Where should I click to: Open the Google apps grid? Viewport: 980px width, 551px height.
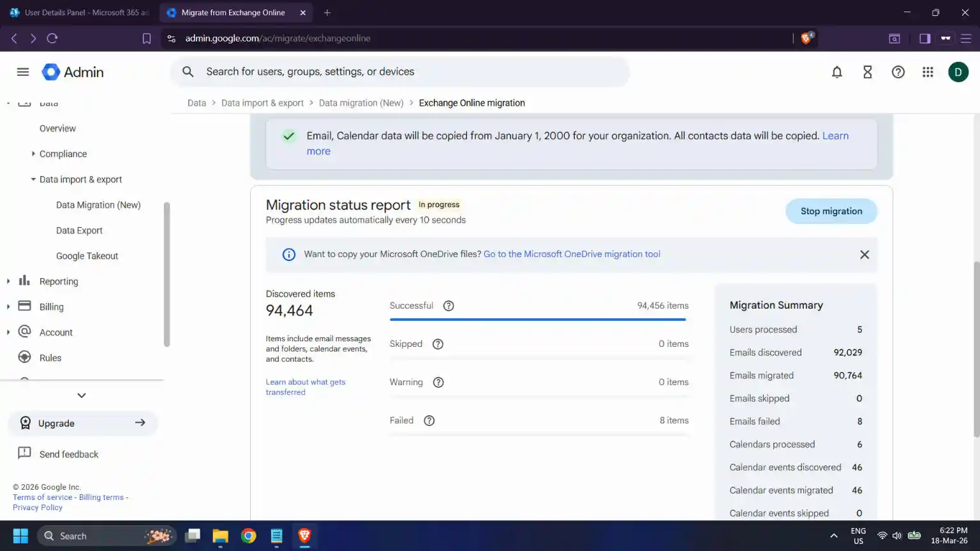pos(928,72)
